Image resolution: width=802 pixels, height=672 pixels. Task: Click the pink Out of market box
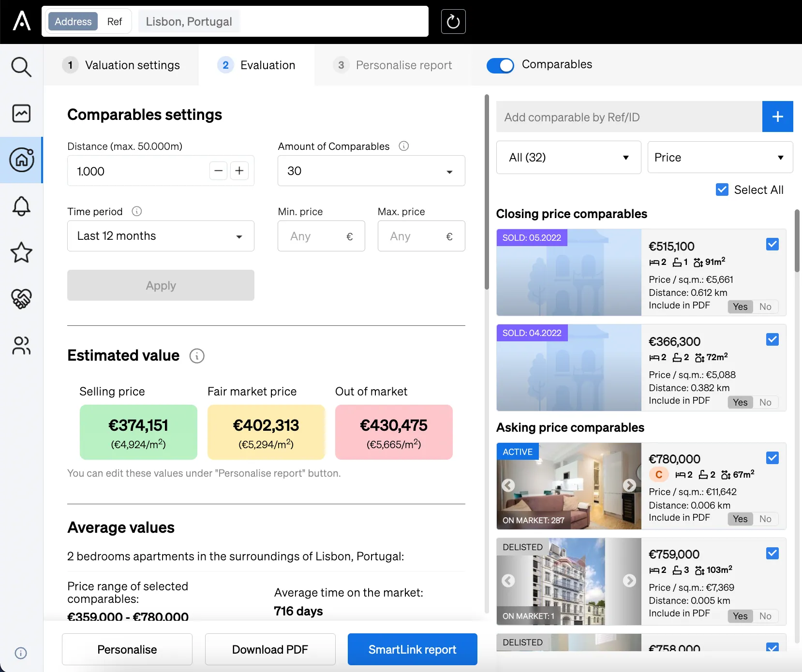point(394,432)
